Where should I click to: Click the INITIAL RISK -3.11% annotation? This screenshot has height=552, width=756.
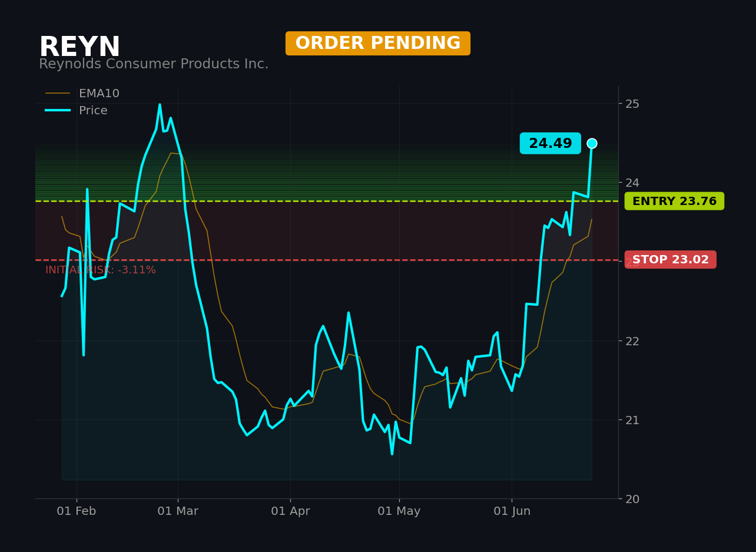coord(101,270)
